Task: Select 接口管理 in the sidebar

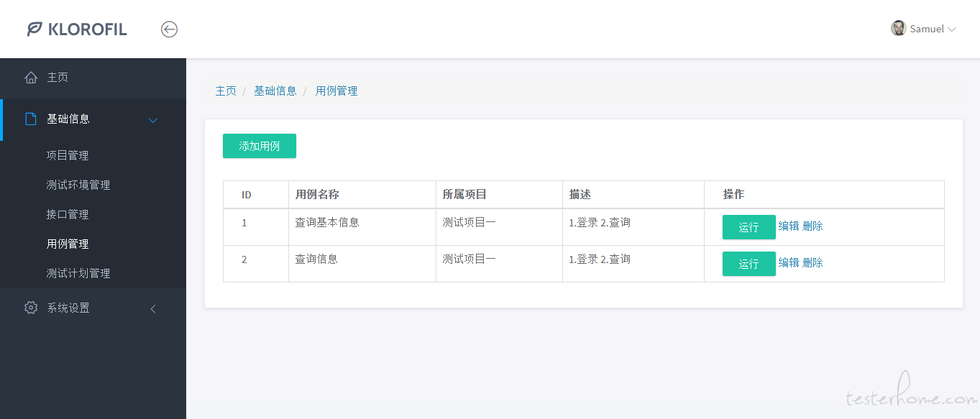Action: 68,214
